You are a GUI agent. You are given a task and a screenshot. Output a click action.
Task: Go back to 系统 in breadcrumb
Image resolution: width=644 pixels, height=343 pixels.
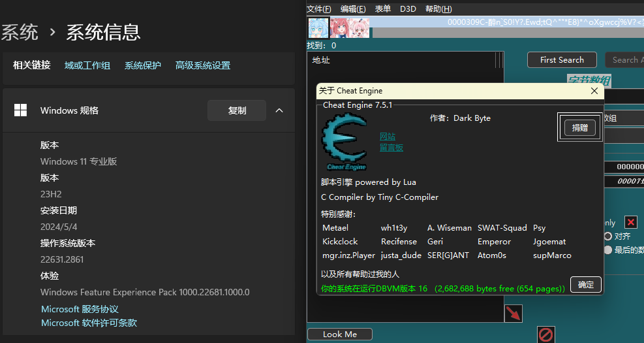(x=20, y=32)
